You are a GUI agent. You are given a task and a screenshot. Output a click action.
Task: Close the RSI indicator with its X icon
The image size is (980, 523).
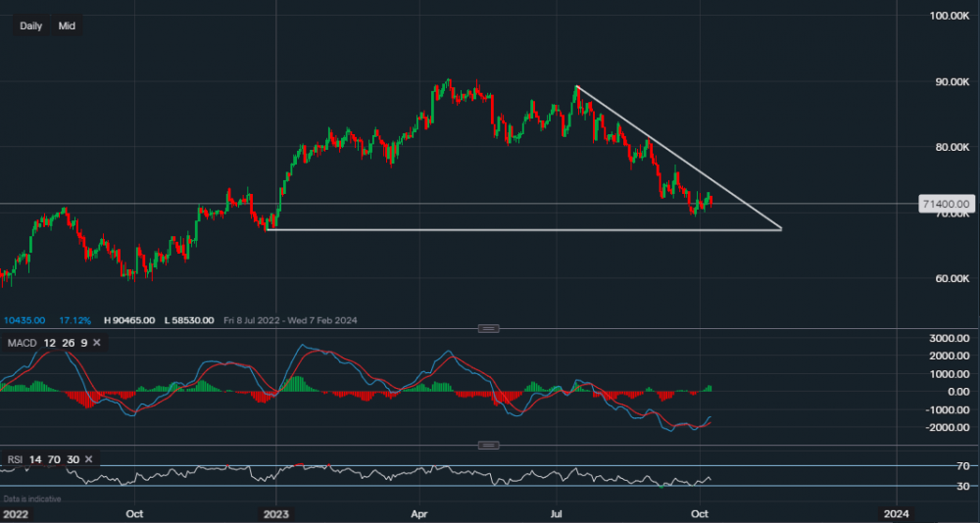click(x=89, y=458)
